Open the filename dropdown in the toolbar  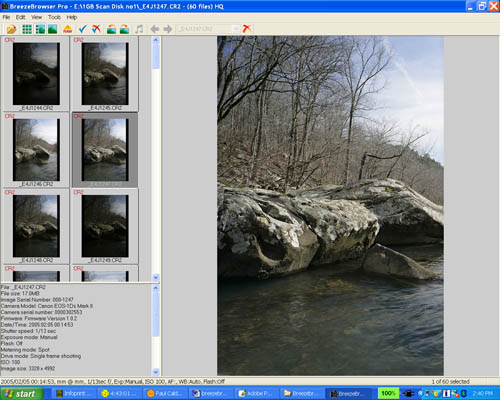pos(236,29)
